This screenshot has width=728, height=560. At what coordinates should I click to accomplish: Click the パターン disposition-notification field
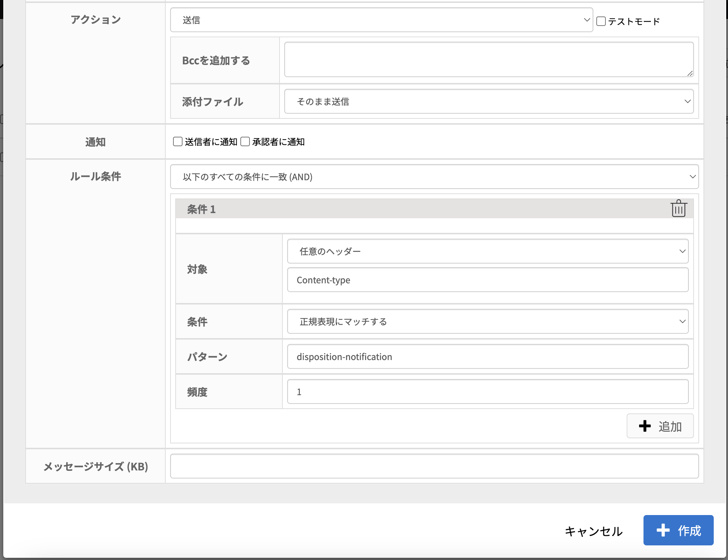click(x=487, y=357)
